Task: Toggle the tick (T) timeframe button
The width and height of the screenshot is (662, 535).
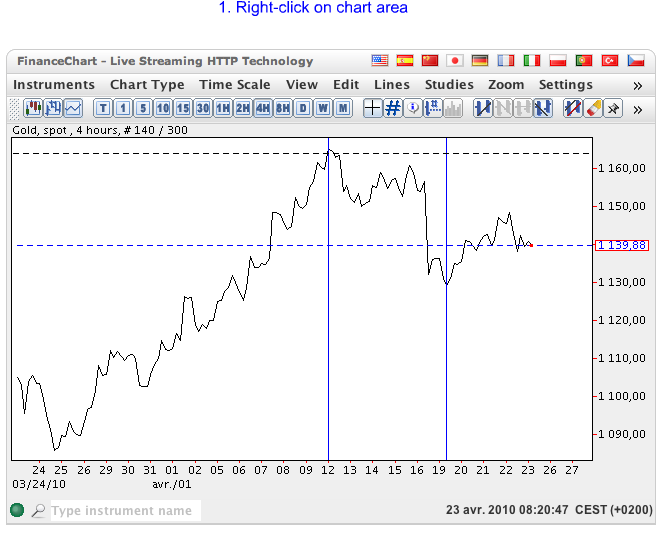Action: [x=103, y=108]
